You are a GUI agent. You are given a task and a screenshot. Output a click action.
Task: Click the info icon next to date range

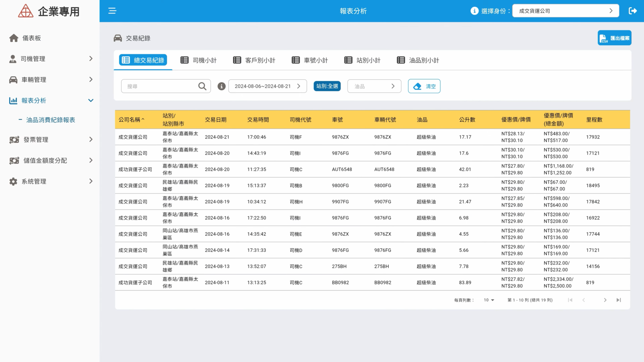click(x=221, y=86)
